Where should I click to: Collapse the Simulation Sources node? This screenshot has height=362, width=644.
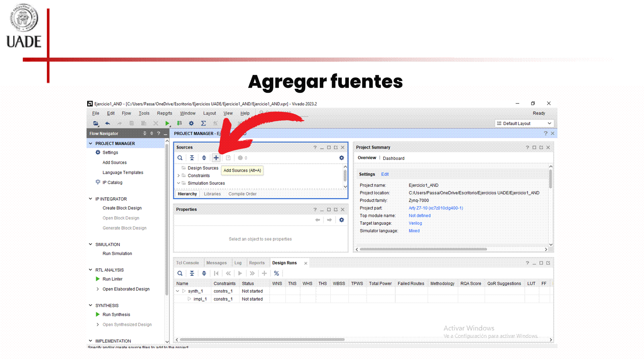point(178,183)
